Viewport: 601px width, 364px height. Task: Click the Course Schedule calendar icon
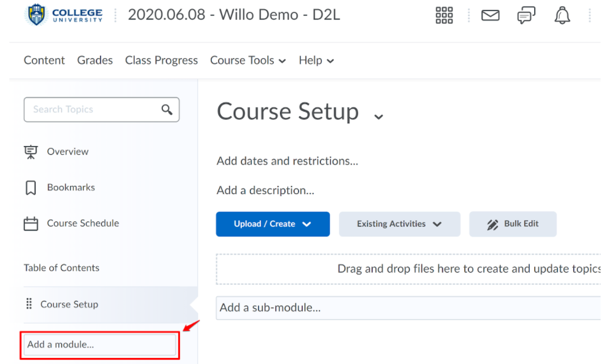coord(31,223)
